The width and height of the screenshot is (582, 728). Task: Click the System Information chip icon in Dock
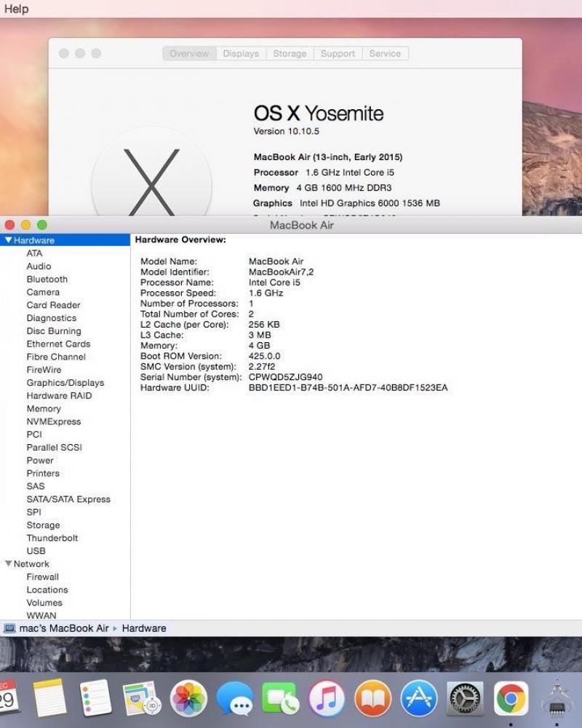point(557,699)
